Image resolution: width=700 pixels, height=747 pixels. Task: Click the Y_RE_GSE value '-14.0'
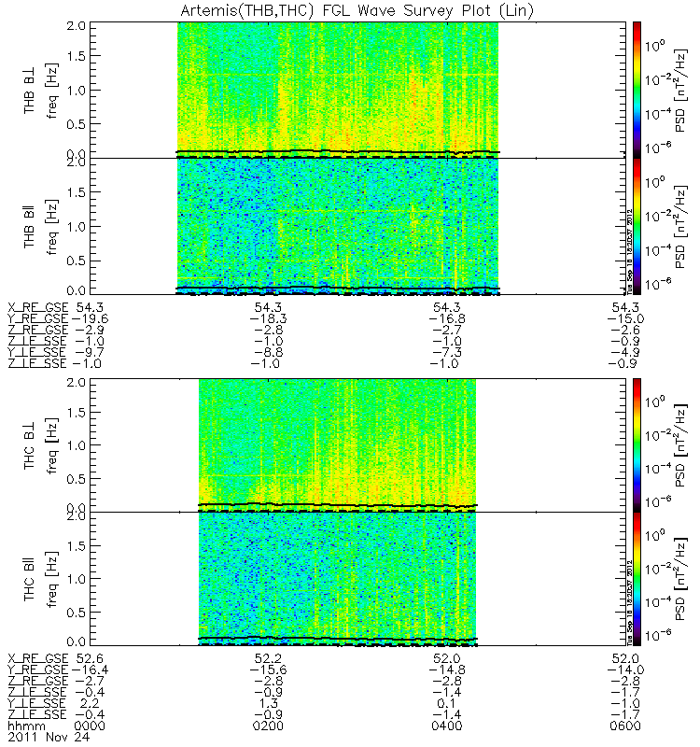pos(624,669)
